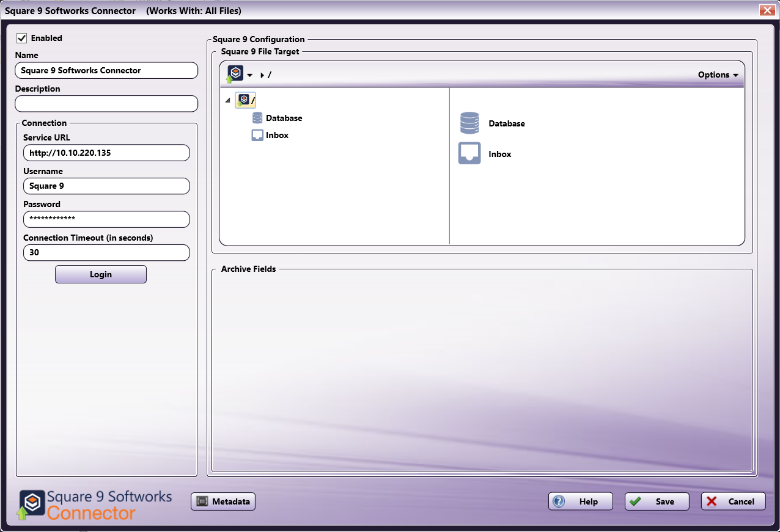Collapse the root tree node triangle
This screenshot has width=780, height=532.
coord(228,100)
